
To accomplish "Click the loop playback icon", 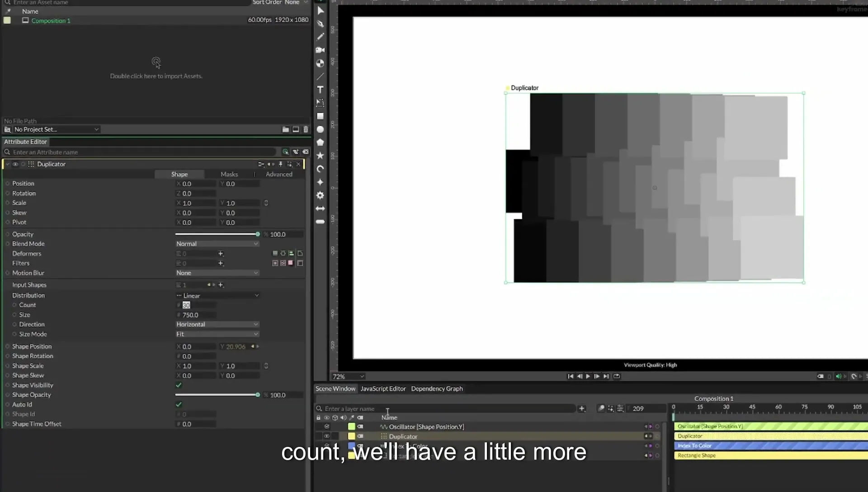I will point(617,376).
